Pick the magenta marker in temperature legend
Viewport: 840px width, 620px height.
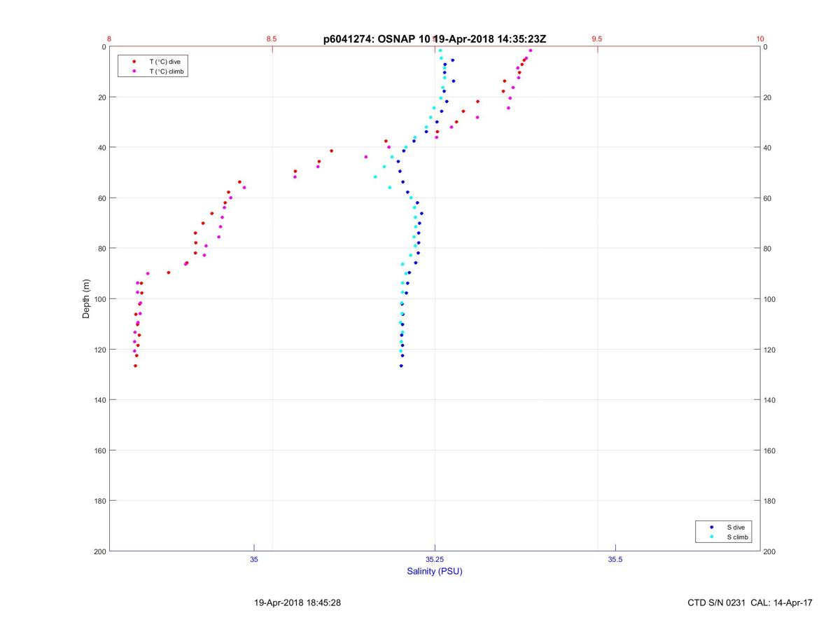[x=134, y=71]
